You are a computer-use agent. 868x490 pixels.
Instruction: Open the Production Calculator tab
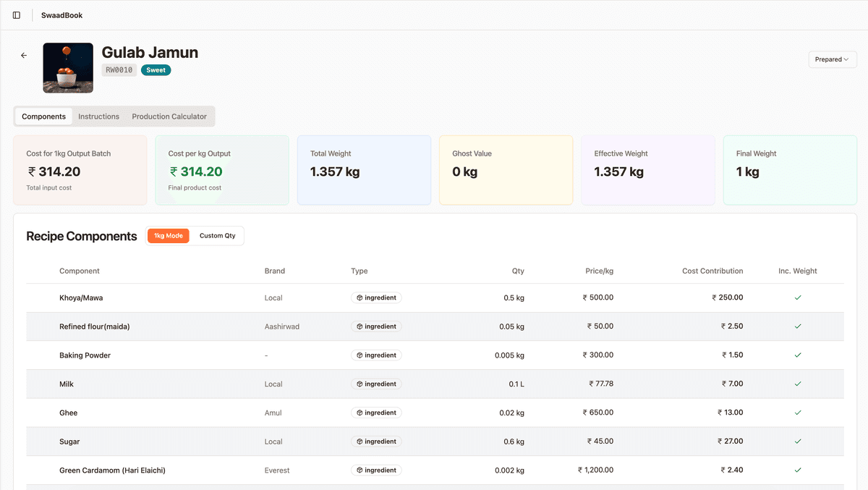click(169, 117)
